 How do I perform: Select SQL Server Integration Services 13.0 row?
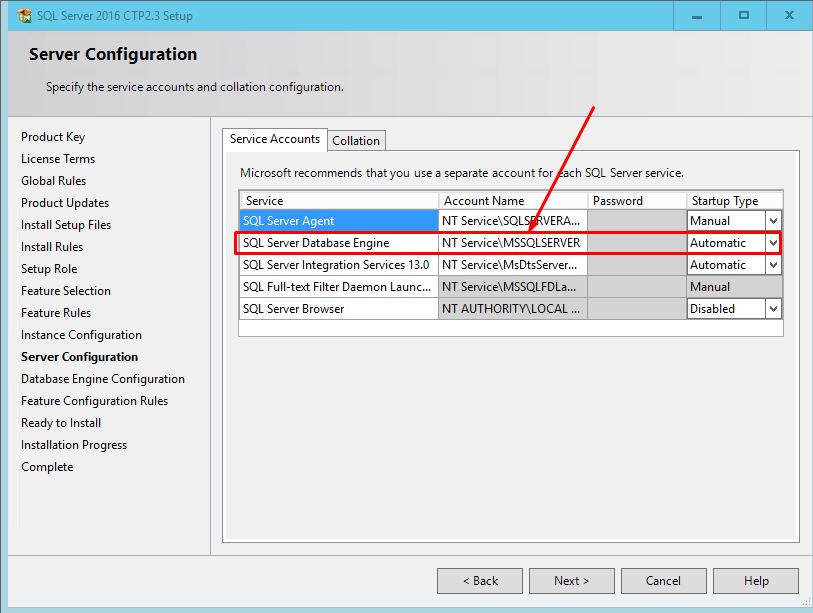(339, 265)
